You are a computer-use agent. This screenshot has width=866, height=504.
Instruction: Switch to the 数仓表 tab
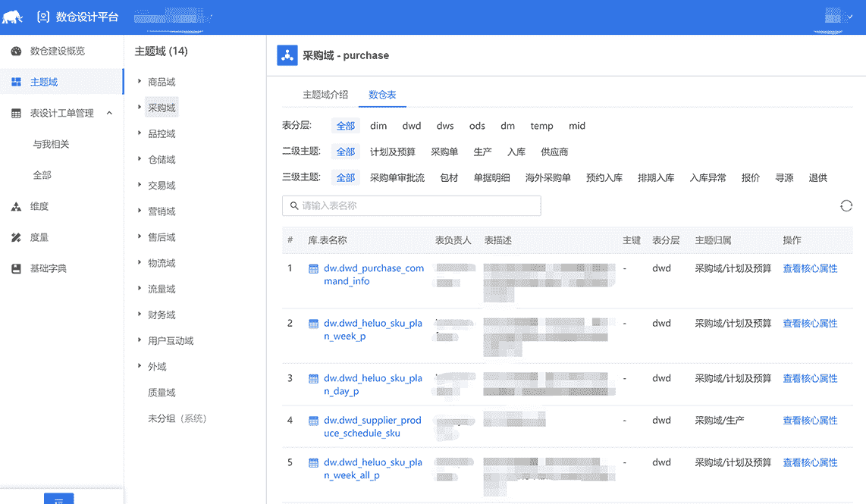pyautogui.click(x=382, y=95)
